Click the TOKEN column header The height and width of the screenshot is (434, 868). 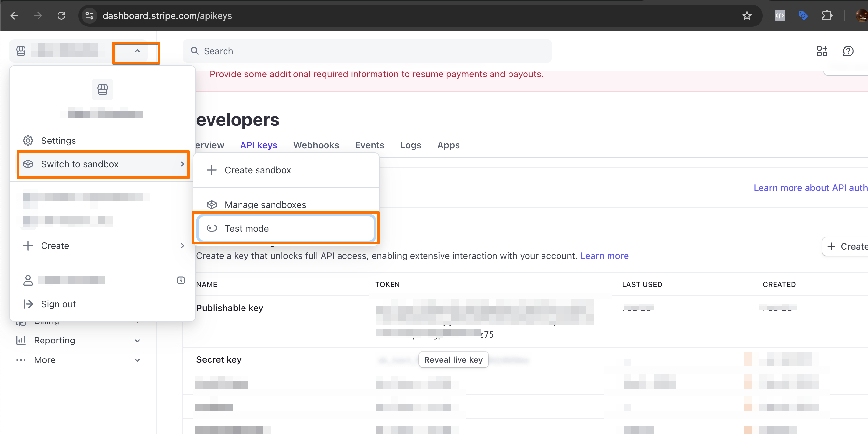pos(387,284)
